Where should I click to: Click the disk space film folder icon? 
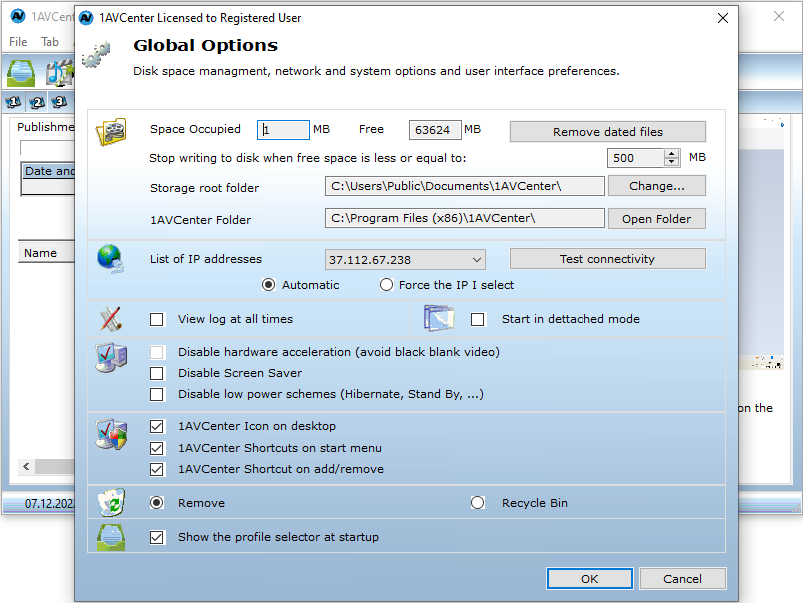[x=111, y=131]
